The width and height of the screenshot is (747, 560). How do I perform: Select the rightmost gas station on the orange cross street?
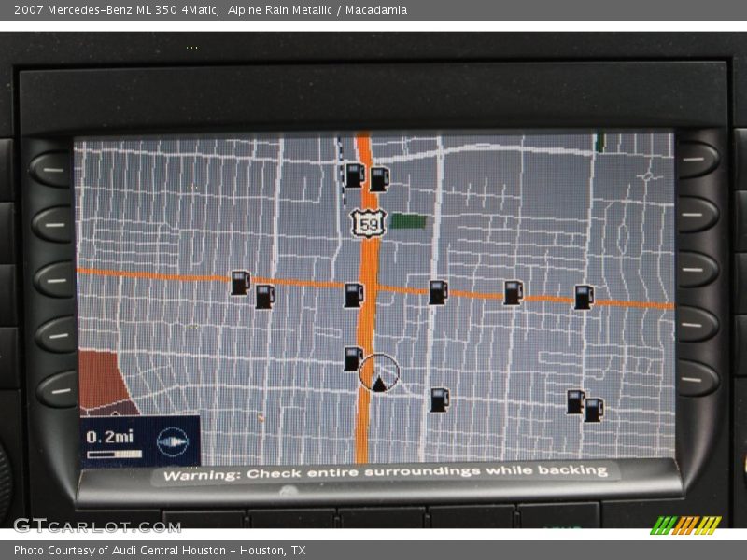point(584,297)
